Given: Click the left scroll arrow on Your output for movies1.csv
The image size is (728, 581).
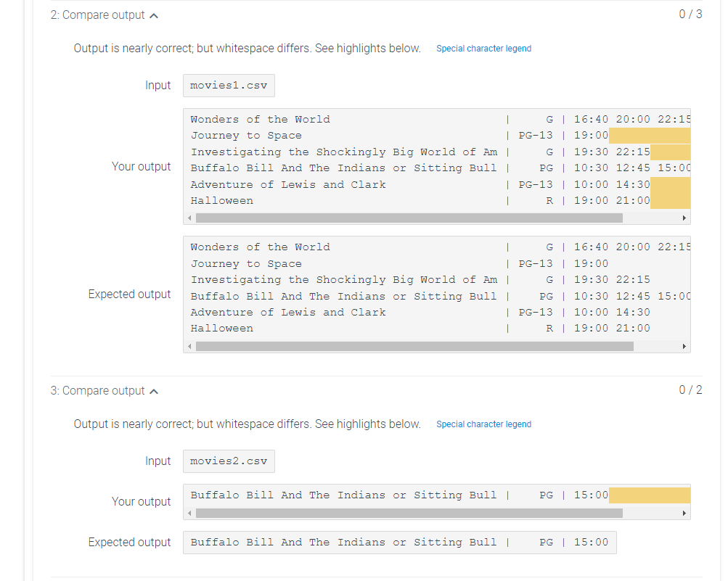Looking at the screenshot, I should point(189,217).
